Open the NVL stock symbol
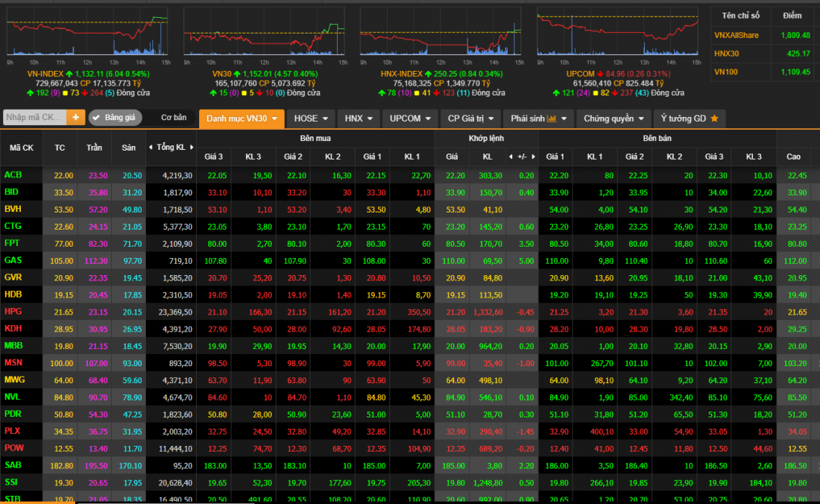The width and height of the screenshot is (820, 504). (13, 397)
